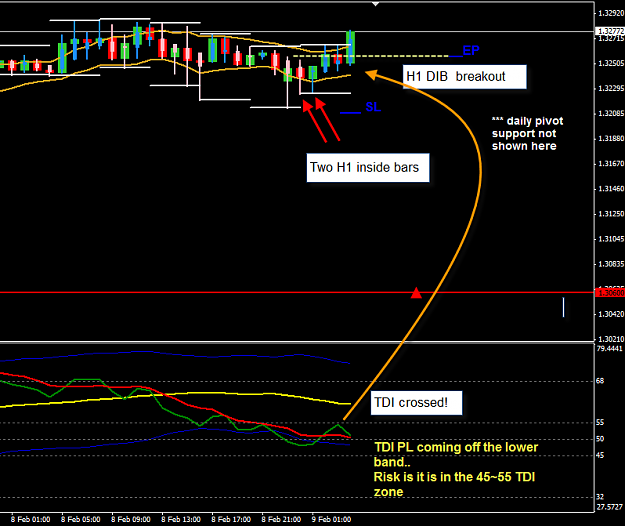
Task: Click the 1.30835 price axis value
Action: pyautogui.click(x=611, y=264)
